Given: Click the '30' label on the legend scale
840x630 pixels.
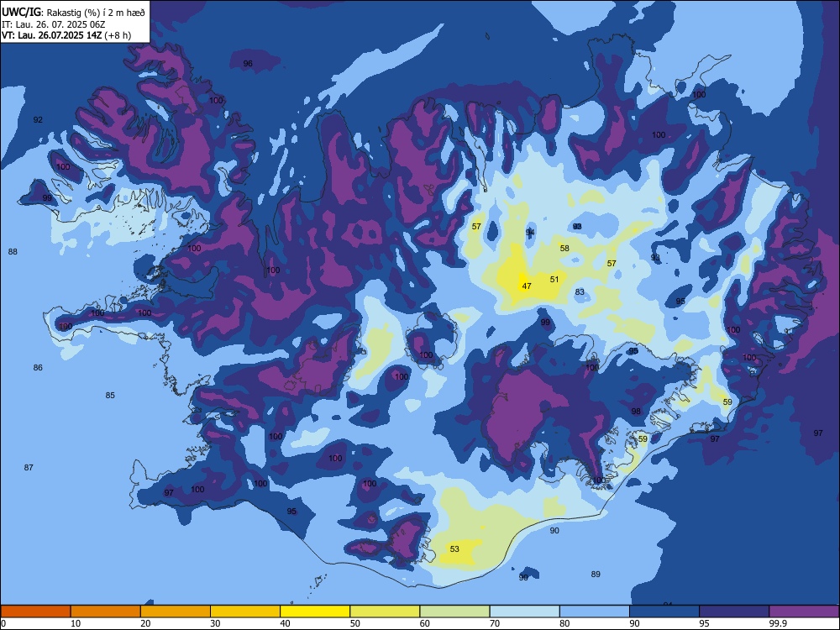Looking at the screenshot, I should click(215, 623).
